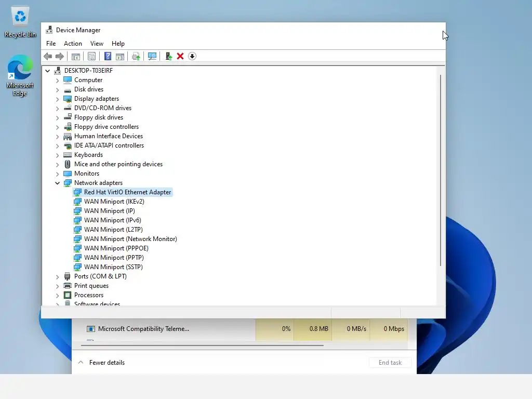
Task: Click the Processors chip icon
Action: point(68,295)
